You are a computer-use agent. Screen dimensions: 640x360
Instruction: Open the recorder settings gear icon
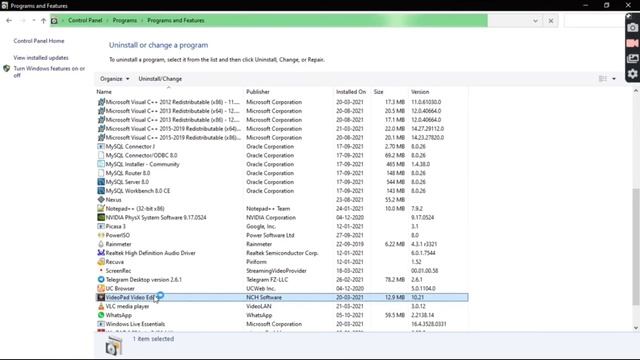coord(633,74)
